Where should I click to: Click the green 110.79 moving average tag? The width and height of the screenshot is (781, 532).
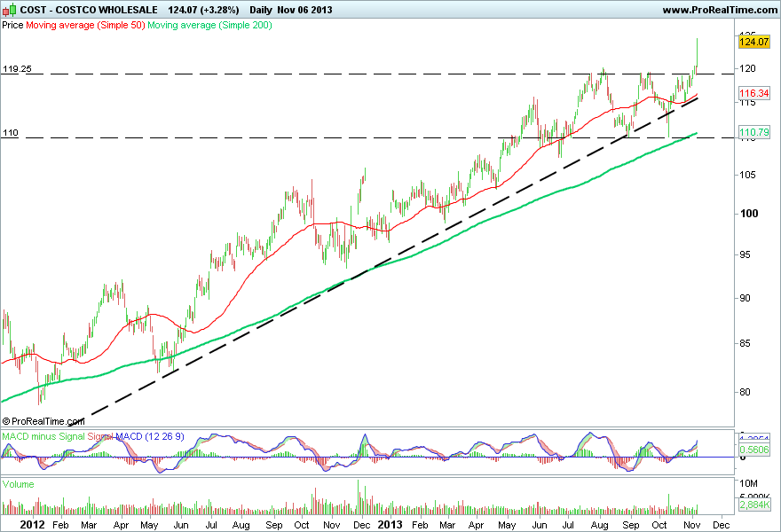click(x=754, y=132)
